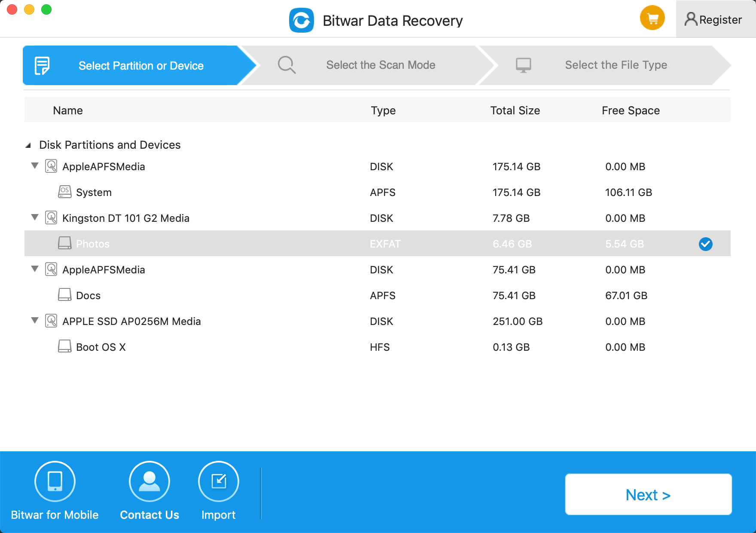Select the Boot OS X partition
The image size is (756, 533).
tap(377, 347)
